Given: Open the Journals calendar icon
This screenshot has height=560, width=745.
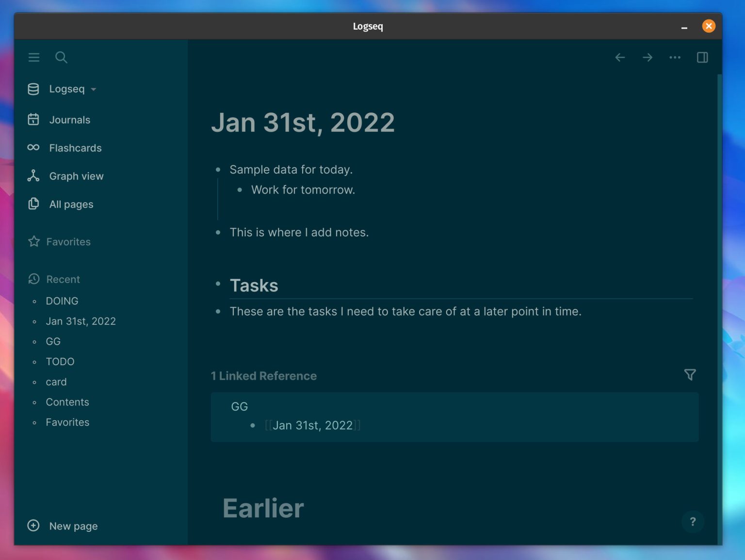Looking at the screenshot, I should coord(33,119).
